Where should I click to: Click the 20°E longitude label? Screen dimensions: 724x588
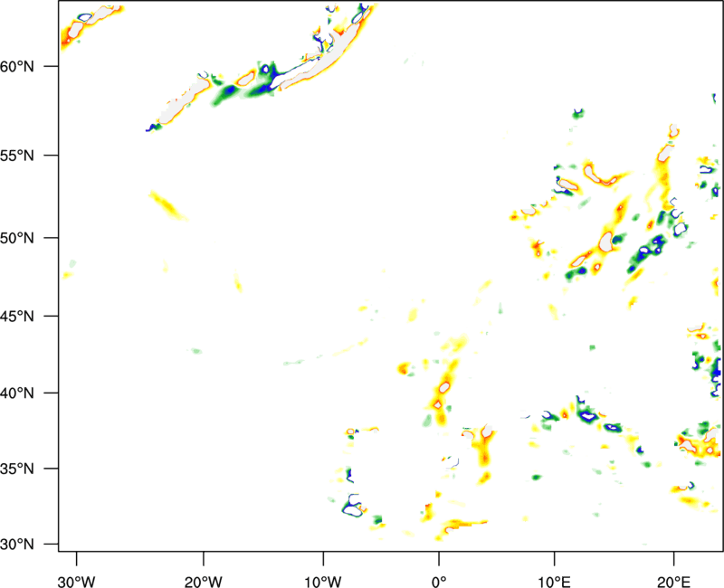[673, 582]
